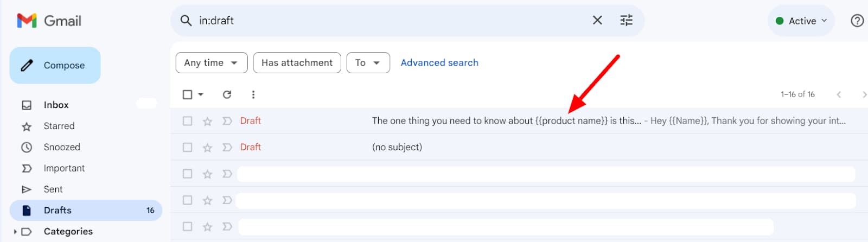Tick the select-all checkbox in the toolbar

coord(188,94)
